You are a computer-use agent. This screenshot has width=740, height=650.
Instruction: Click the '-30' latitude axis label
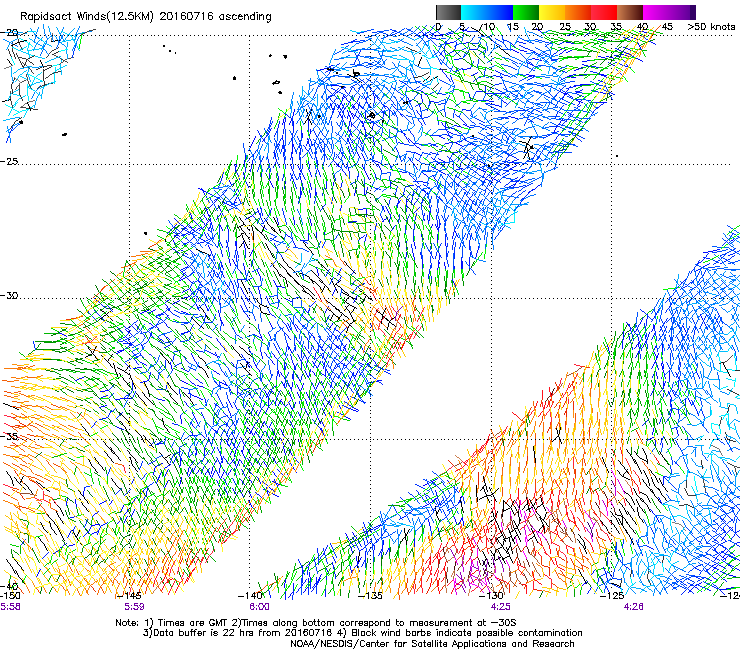[9, 295]
